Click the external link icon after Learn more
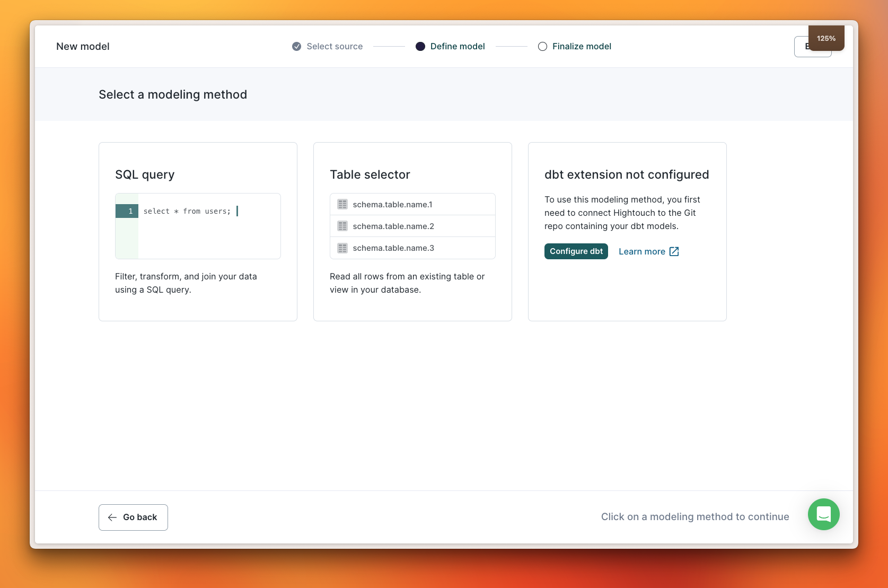 (674, 252)
